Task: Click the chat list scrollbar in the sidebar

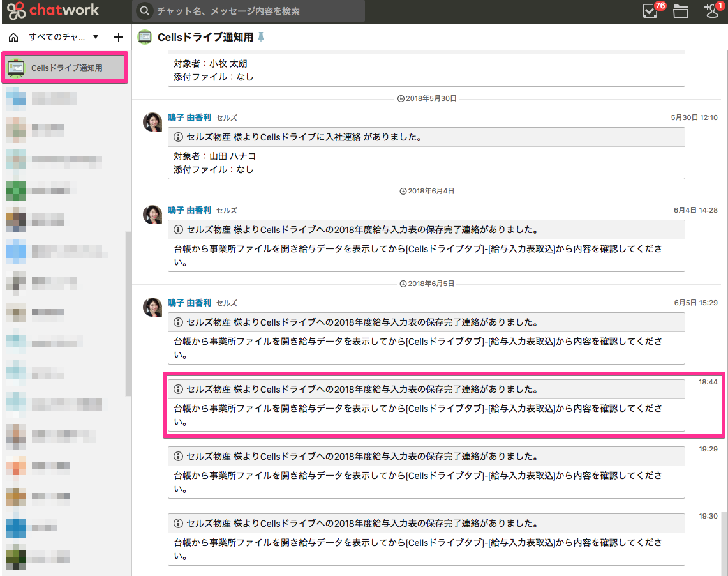Action: coord(128,314)
